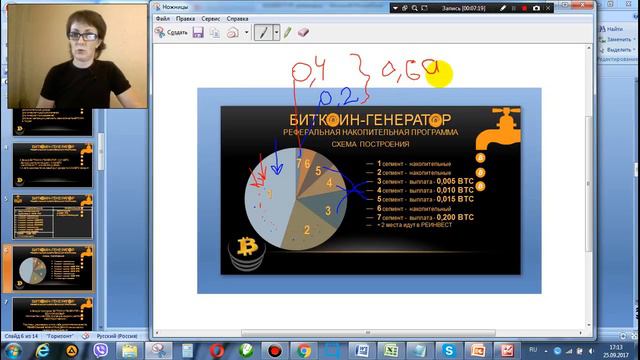Image resolution: width=640 pixels, height=360 pixels.
Task: Click Заменить in the PowerPoint ribbon
Action: click(617, 40)
